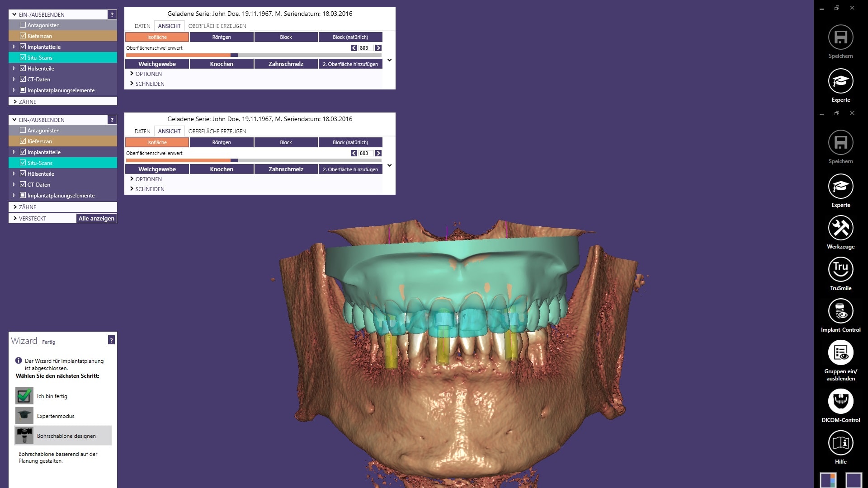The width and height of the screenshot is (868, 488).
Task: Enable the Antagonisten checkbox in lower panel
Action: click(23, 130)
